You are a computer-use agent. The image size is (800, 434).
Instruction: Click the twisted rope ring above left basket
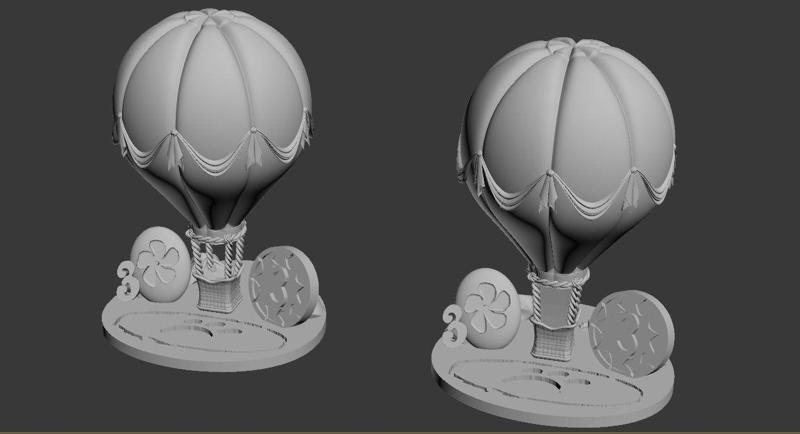point(216,236)
